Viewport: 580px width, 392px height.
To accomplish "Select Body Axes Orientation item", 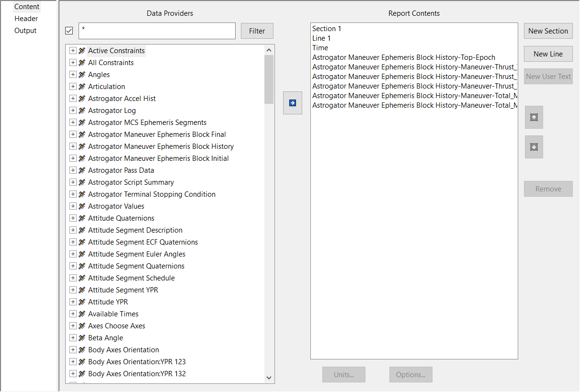I will pos(124,349).
